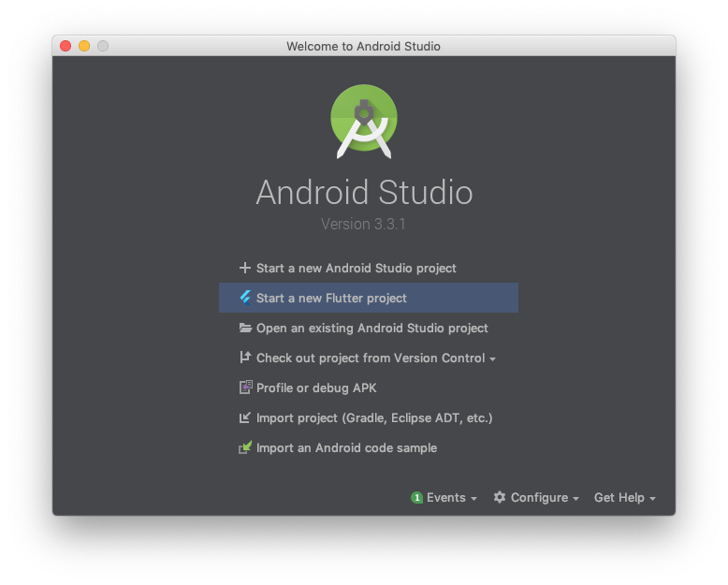The height and width of the screenshot is (585, 728).
Task: Open the Events dropdown
Action: click(x=444, y=498)
